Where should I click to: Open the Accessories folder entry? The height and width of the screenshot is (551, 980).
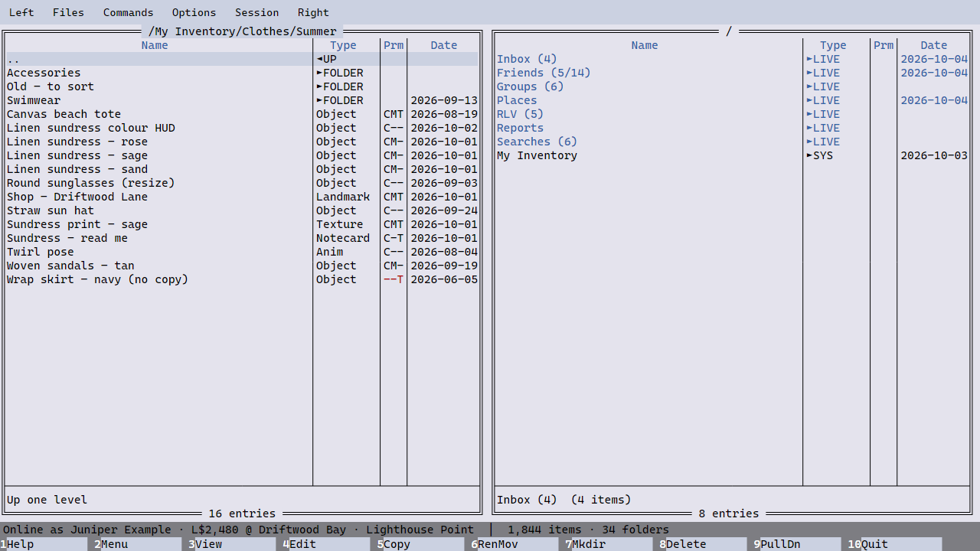click(242, 73)
